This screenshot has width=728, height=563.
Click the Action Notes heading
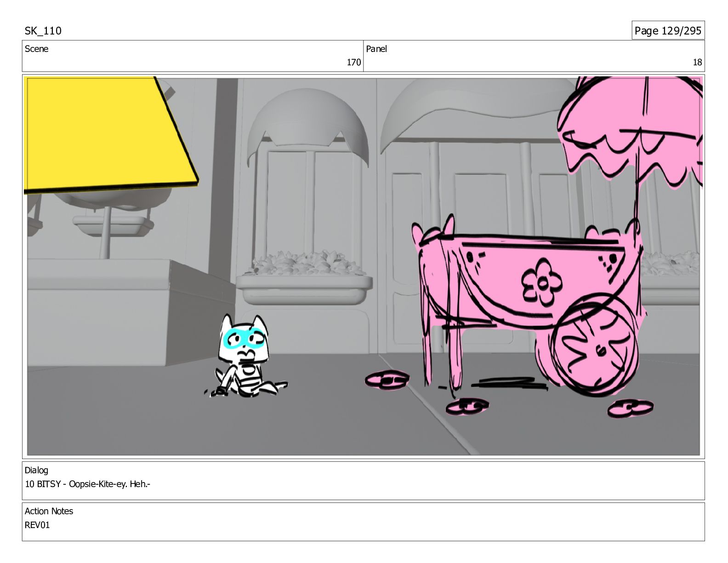[x=49, y=511]
